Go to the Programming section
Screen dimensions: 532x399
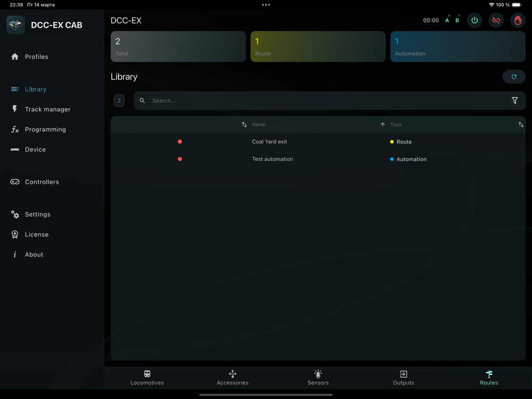45,129
